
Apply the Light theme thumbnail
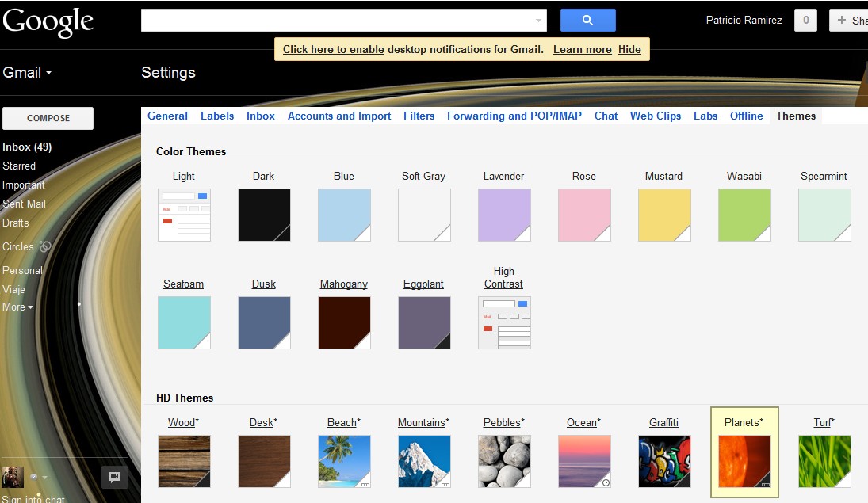[185, 215]
